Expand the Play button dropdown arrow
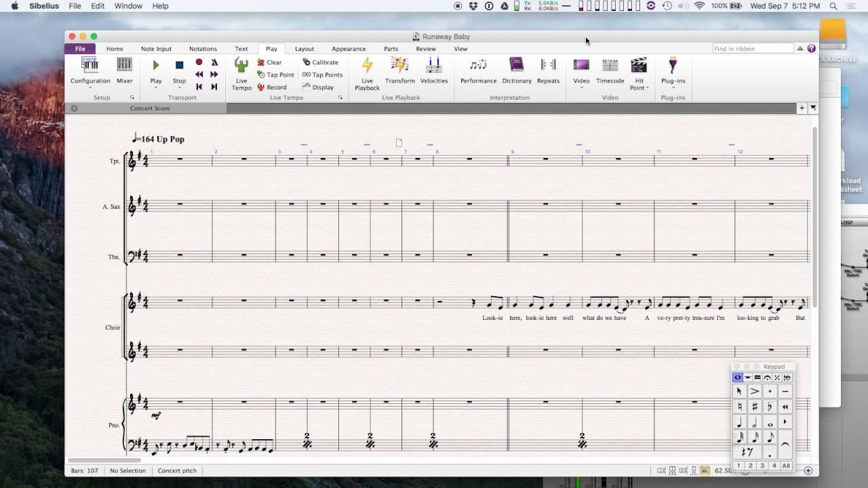This screenshot has height=488, width=868. [x=156, y=87]
